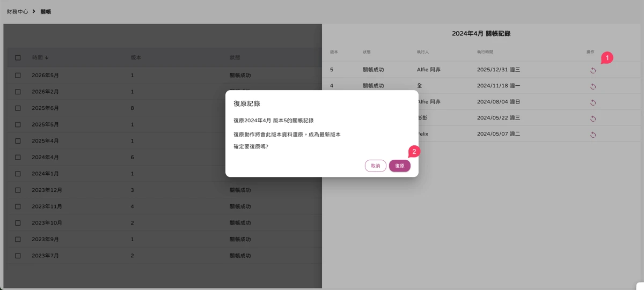The width and height of the screenshot is (644, 290).
Task: Click restore icon for version 5 row
Action: pyautogui.click(x=593, y=70)
